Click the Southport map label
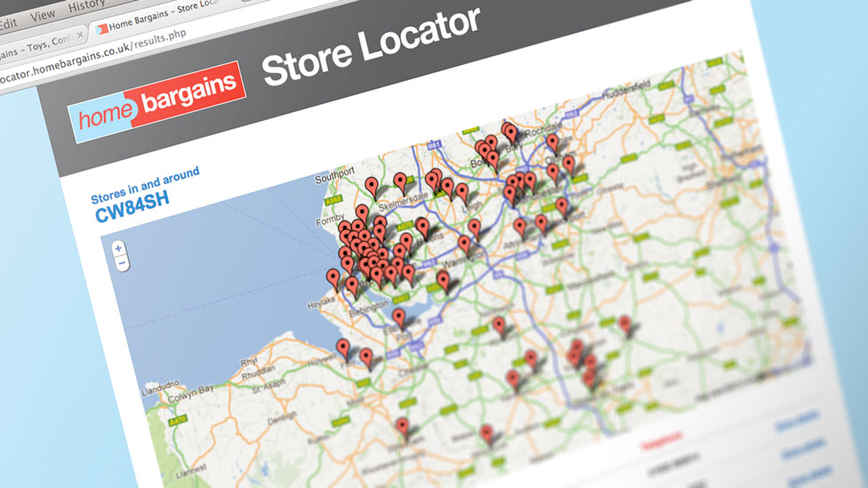 point(334,176)
